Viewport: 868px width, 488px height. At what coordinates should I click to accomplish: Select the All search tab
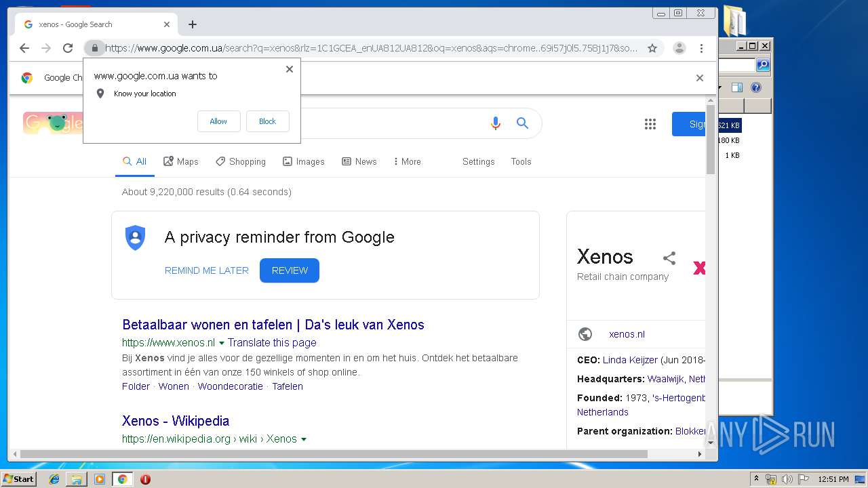tap(134, 162)
